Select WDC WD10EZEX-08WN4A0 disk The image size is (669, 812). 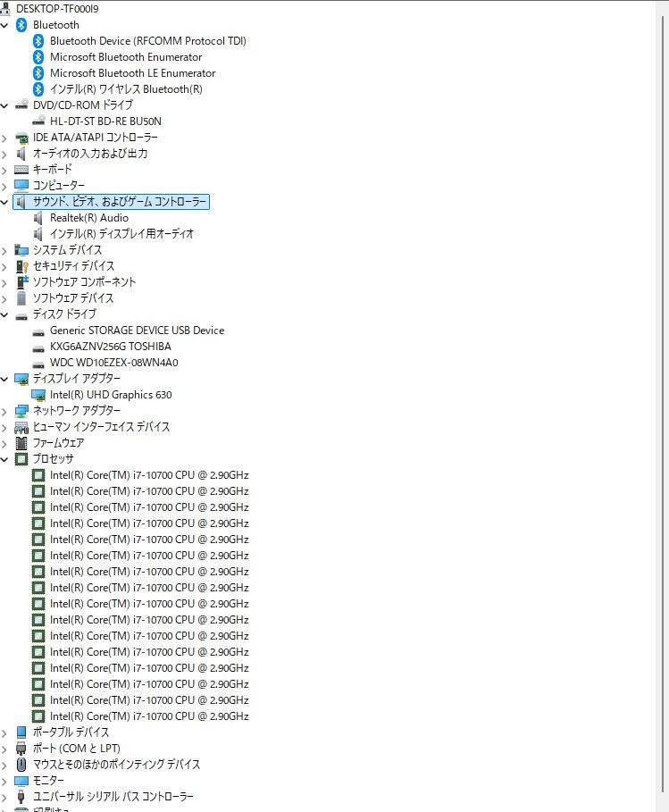(114, 363)
